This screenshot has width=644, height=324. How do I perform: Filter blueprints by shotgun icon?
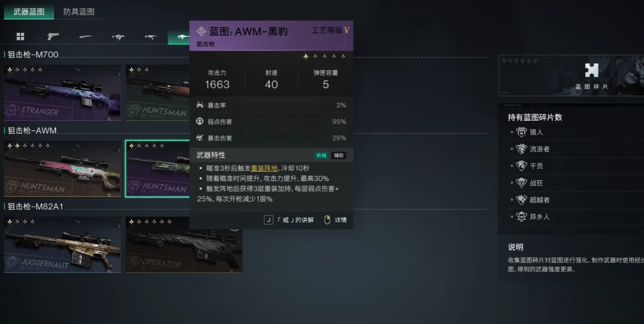pos(86,36)
